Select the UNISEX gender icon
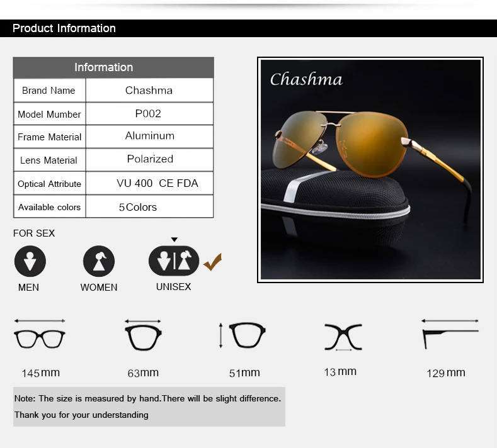The height and width of the screenshot is (448, 497). coord(174,261)
